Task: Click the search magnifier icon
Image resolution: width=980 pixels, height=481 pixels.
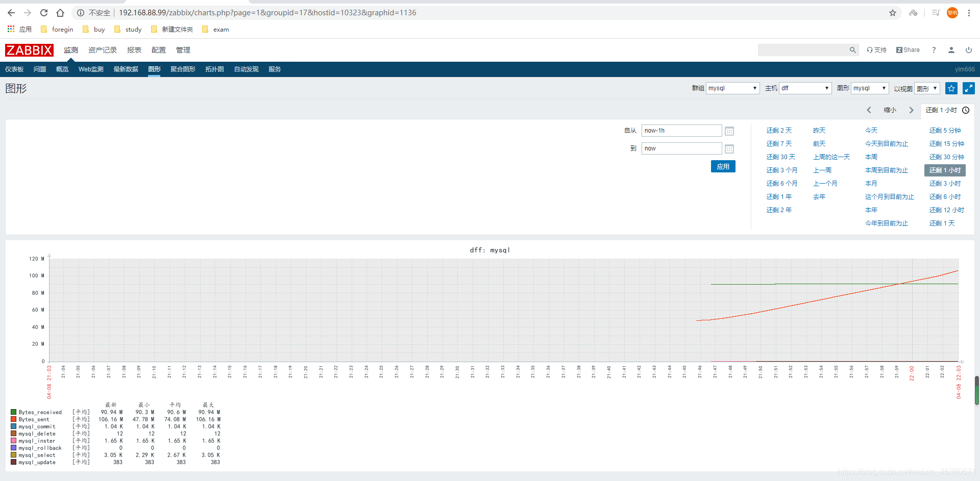Action: coord(852,50)
